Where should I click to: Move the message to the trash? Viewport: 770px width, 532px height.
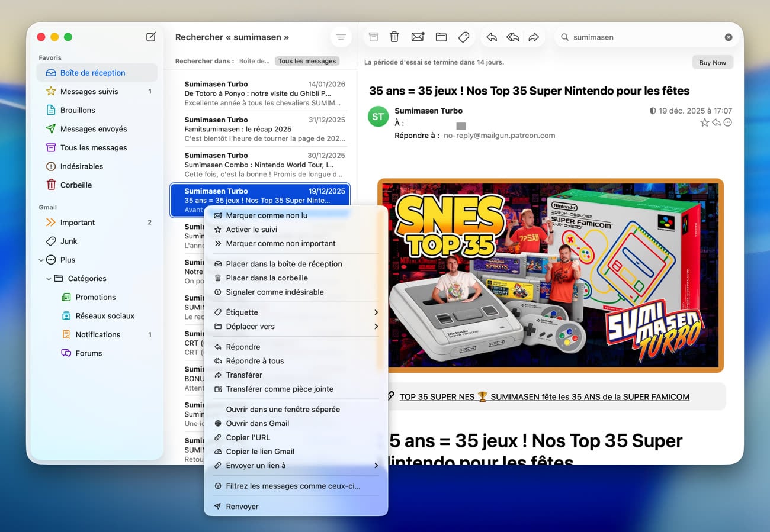click(x=394, y=37)
